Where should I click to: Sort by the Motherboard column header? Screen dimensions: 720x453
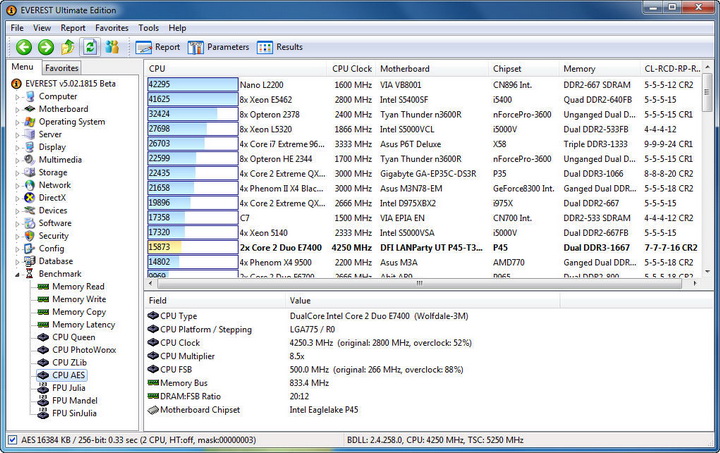click(432, 69)
